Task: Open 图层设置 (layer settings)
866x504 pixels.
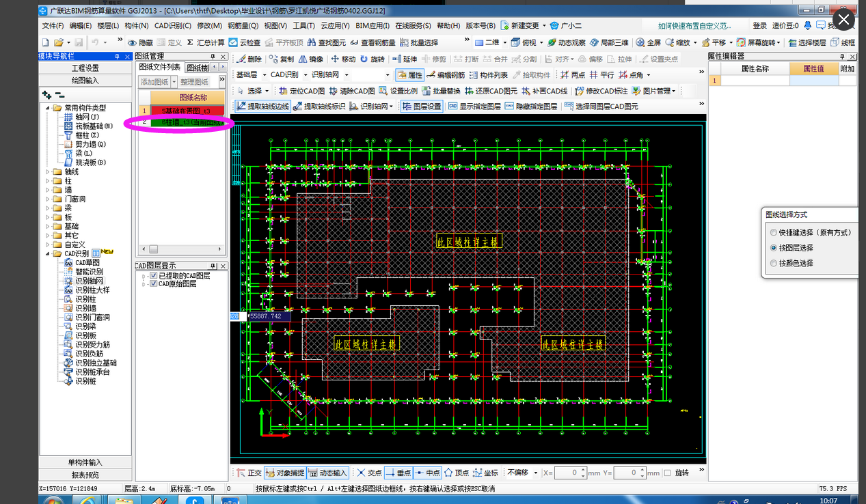Action: tap(422, 107)
